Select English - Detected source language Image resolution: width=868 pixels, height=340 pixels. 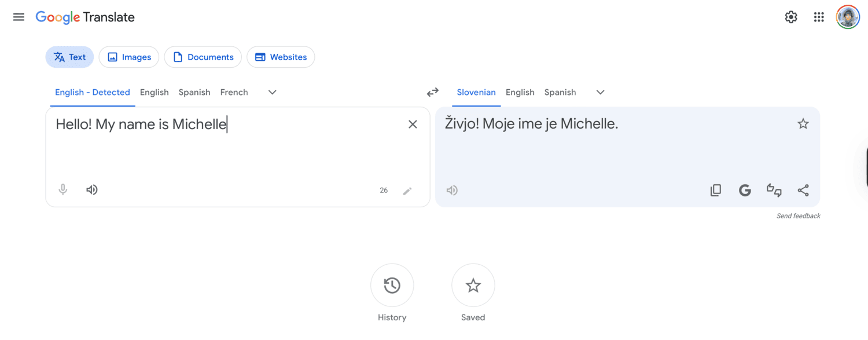[x=93, y=92]
